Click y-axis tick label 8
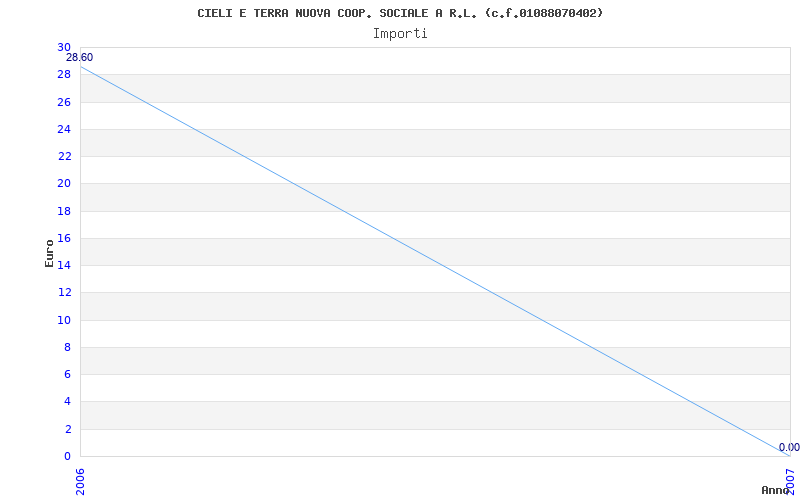The height and width of the screenshot is (500, 800). (67, 347)
